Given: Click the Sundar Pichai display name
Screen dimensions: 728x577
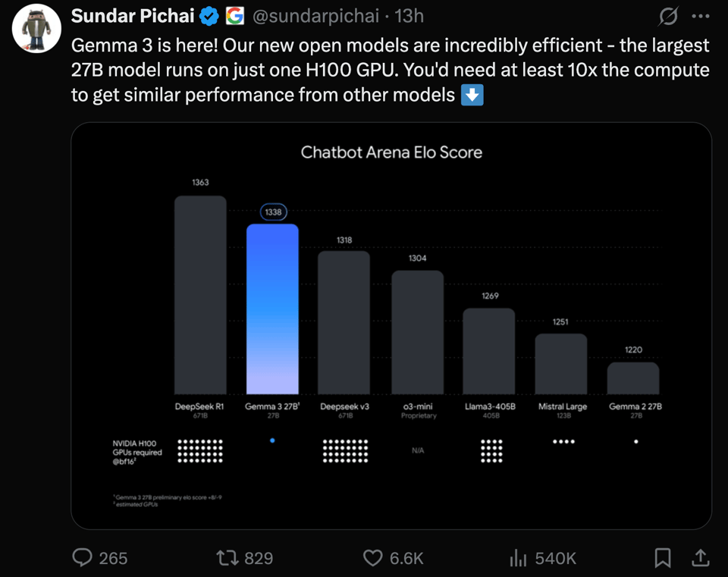Looking at the screenshot, I should point(133,16).
